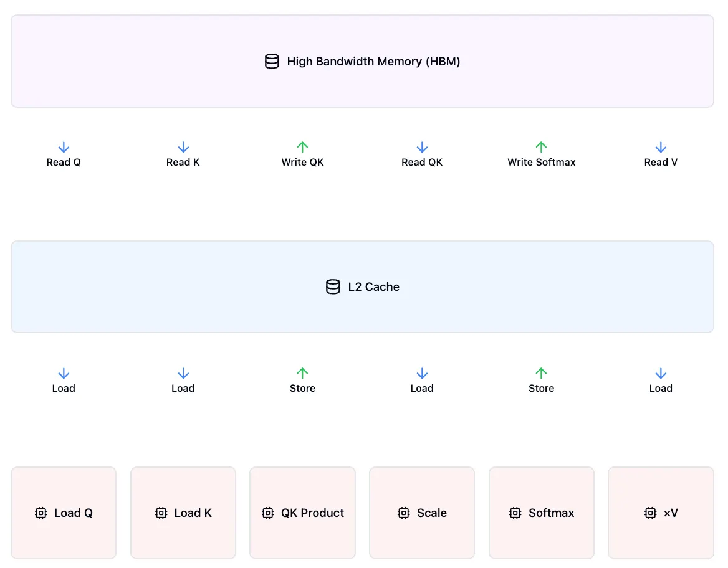Click the blue down arrow above Read Q
Viewport: 728px width, 568px height.
[x=64, y=148]
